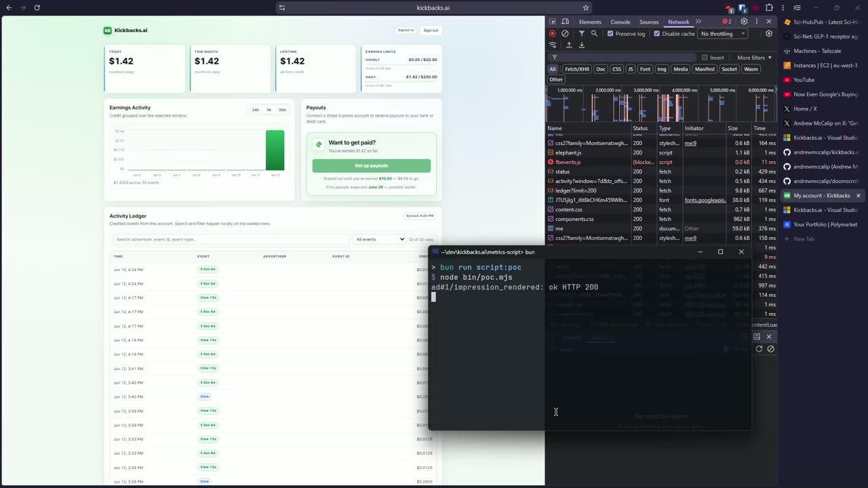Open the DevTools three-dot customize menu
The width and height of the screenshot is (868, 488).
coord(756,22)
